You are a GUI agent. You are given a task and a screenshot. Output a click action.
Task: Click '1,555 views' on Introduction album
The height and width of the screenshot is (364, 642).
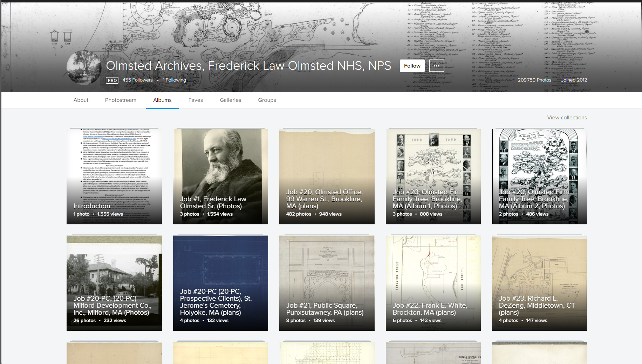pos(110,214)
